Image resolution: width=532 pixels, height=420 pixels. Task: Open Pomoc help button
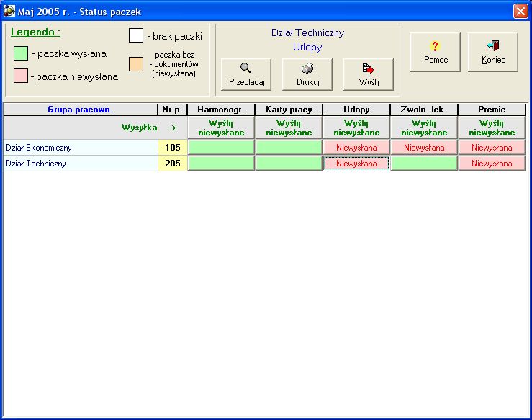tap(436, 52)
